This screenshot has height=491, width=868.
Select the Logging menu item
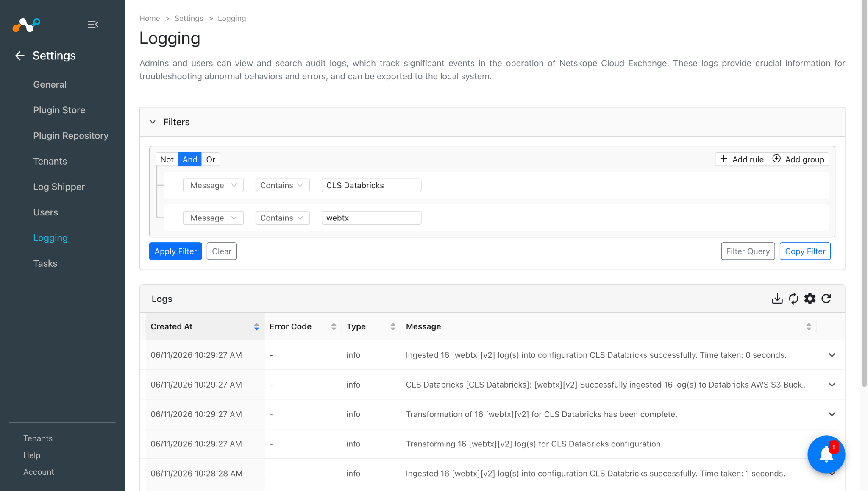[50, 238]
